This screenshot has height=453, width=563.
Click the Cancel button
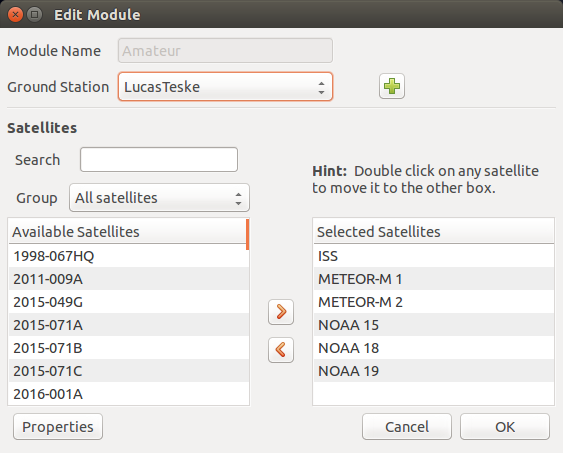click(x=407, y=426)
